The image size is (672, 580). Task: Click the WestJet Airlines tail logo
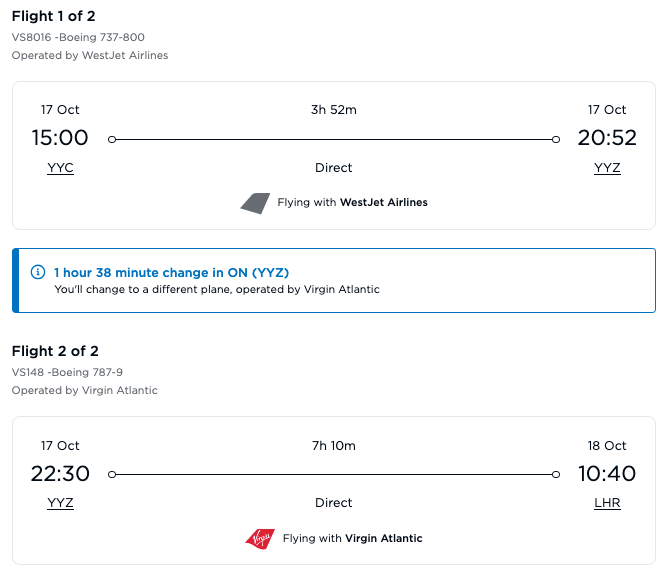click(x=256, y=202)
